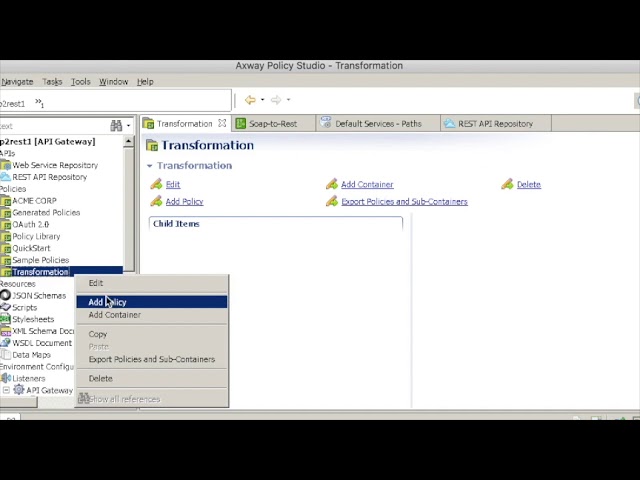This screenshot has height=480, width=640.
Task: Close the Transformation tab
Action: (x=222, y=123)
